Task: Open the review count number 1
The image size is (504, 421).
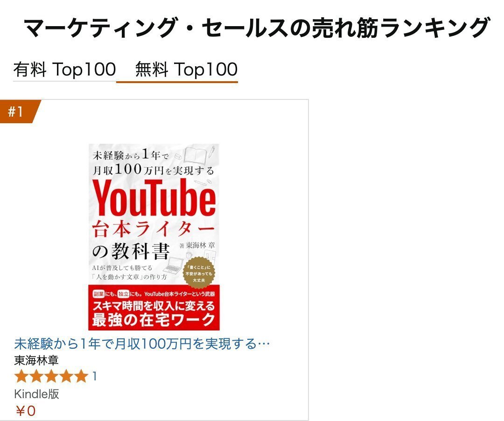Action: (94, 376)
